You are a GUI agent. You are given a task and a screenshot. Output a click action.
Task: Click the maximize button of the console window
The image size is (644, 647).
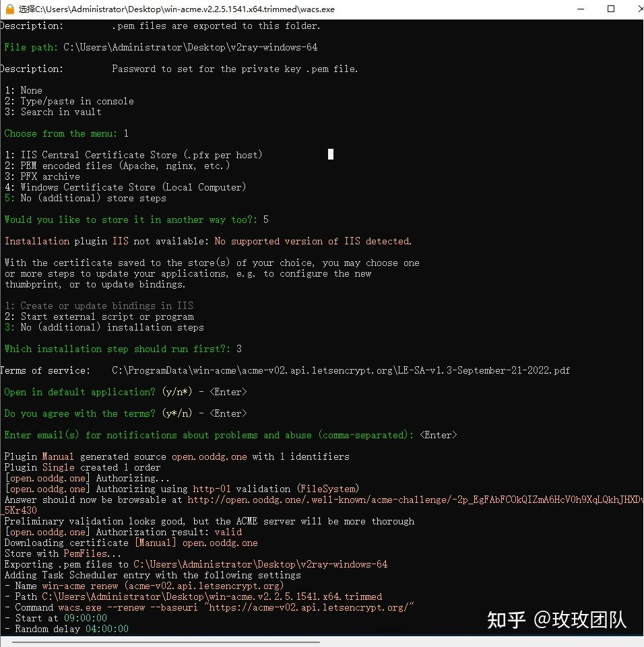[x=611, y=9]
